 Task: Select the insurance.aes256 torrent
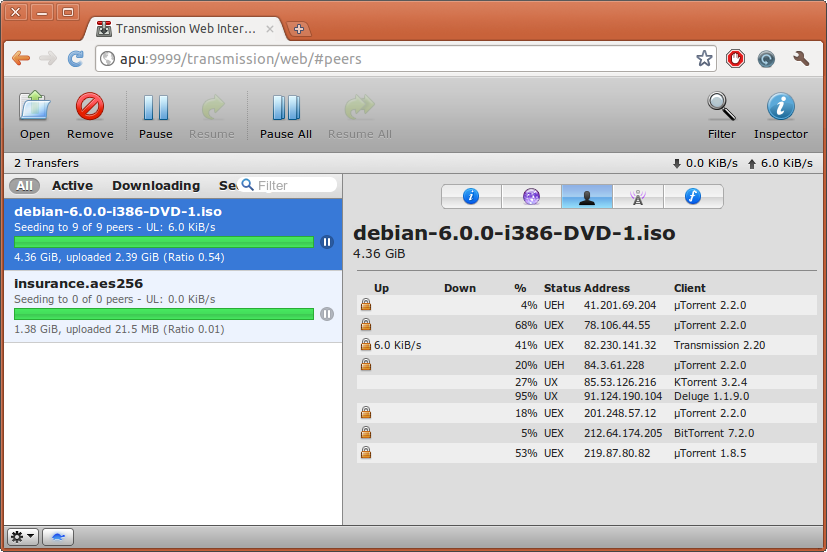coord(173,306)
